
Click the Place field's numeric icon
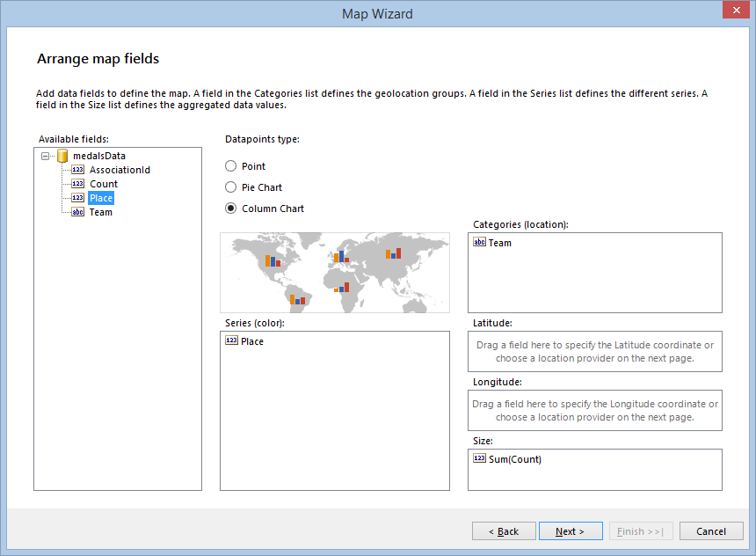76,198
